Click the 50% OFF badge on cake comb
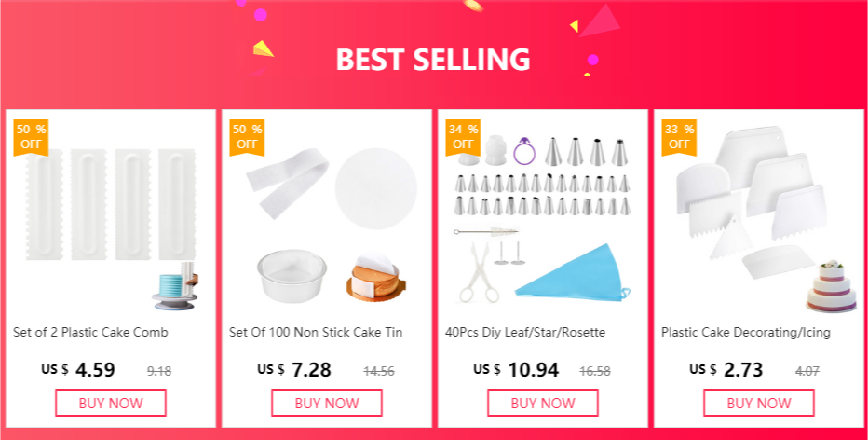The height and width of the screenshot is (440, 868). 31,137
